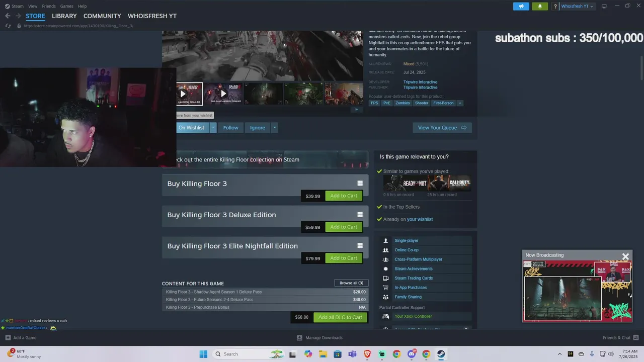Click Windows icon on Deluxe Edition row
Screen dimensions: 644x362
pyautogui.click(x=360, y=215)
